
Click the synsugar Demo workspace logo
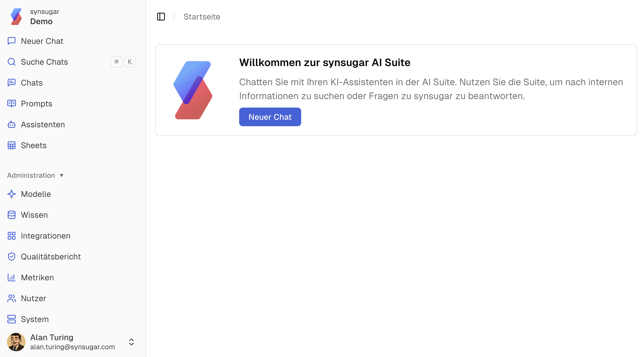[16, 16]
